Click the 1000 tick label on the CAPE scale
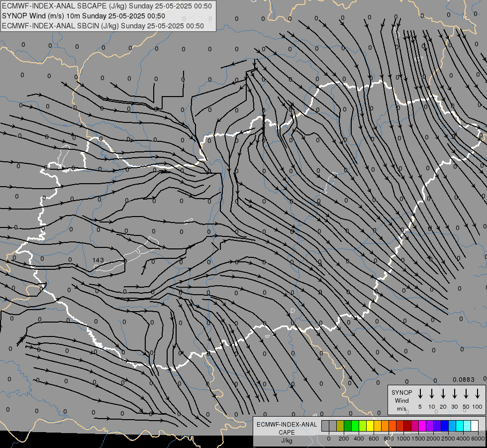The width and height of the screenshot is (487, 448). pyautogui.click(x=403, y=439)
